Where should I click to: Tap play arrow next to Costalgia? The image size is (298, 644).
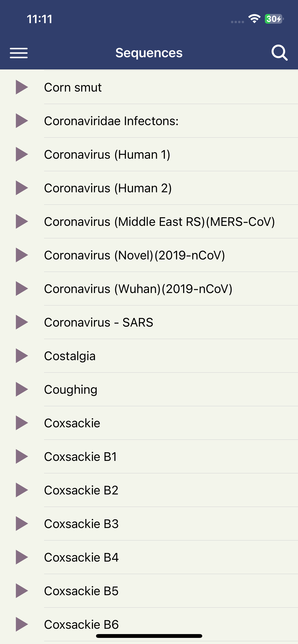pyautogui.click(x=22, y=356)
